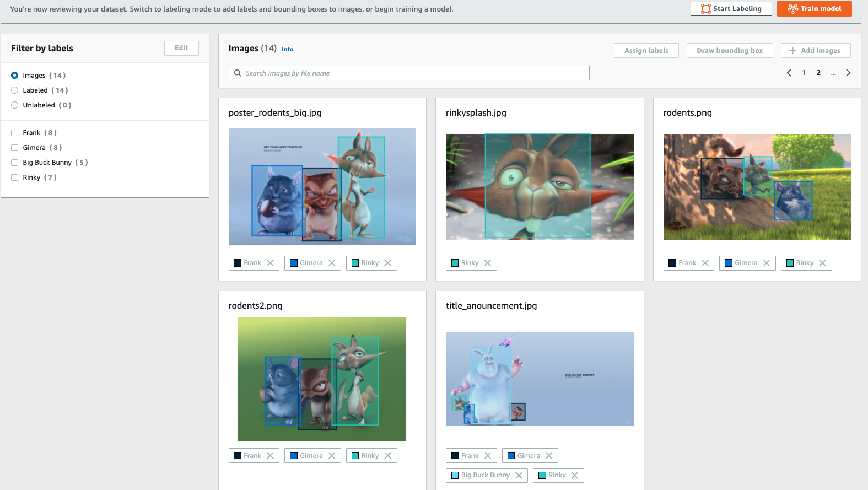Click the Train model button
Image resolution: width=868 pixels, height=490 pixels.
(x=814, y=9)
